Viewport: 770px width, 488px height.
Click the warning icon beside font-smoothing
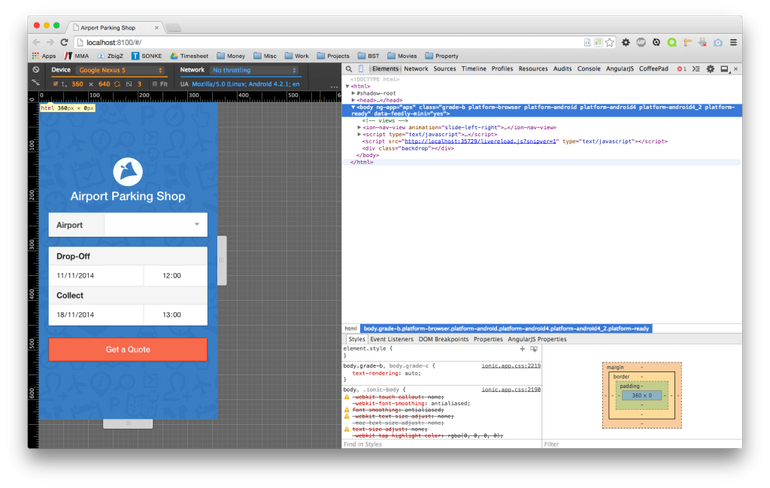347,409
